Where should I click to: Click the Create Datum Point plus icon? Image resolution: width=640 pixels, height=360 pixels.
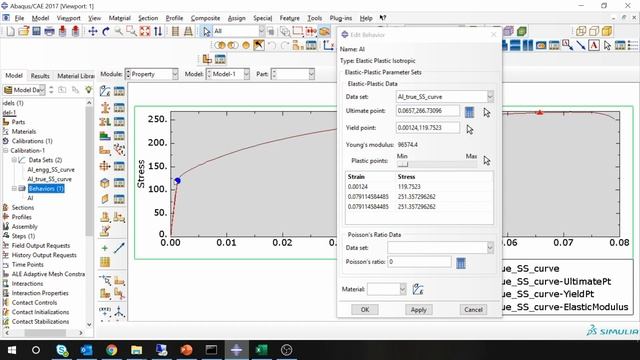105,248
